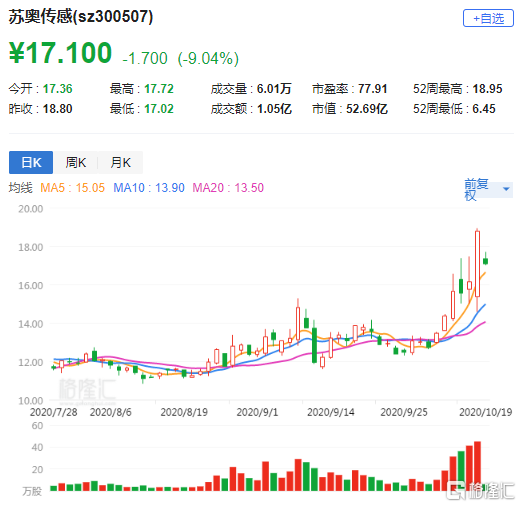Viewport: 521px width, 507px height.
Task: Click the MA5 : 15.05 indicator label
Action: (72, 188)
